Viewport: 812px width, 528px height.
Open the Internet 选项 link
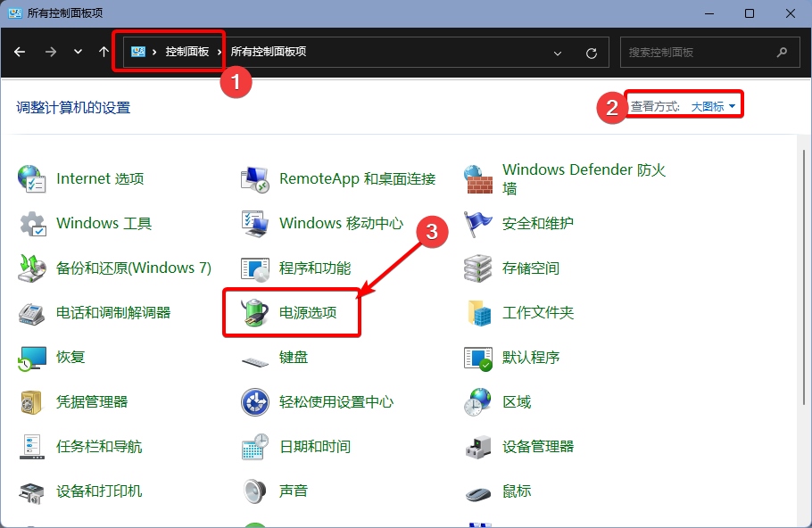(x=100, y=179)
